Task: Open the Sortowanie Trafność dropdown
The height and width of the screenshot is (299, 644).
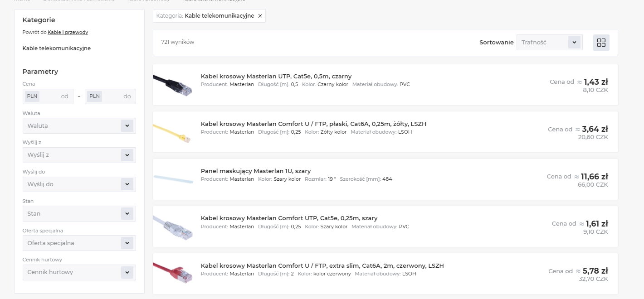Action: click(549, 43)
